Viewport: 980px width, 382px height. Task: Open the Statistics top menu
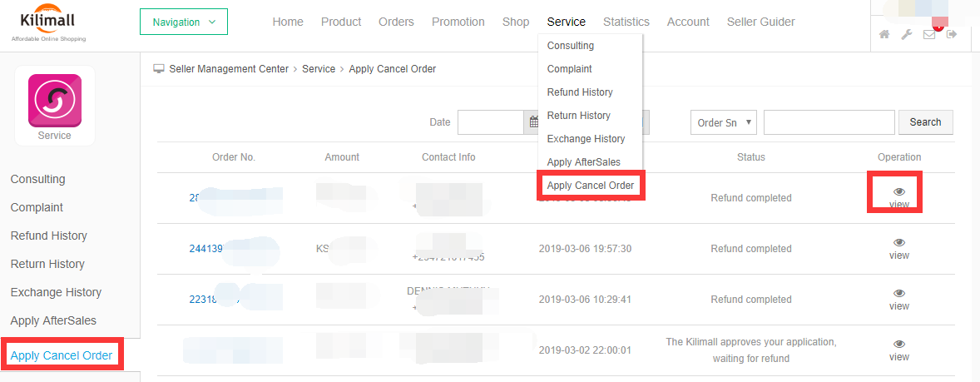pyautogui.click(x=626, y=22)
